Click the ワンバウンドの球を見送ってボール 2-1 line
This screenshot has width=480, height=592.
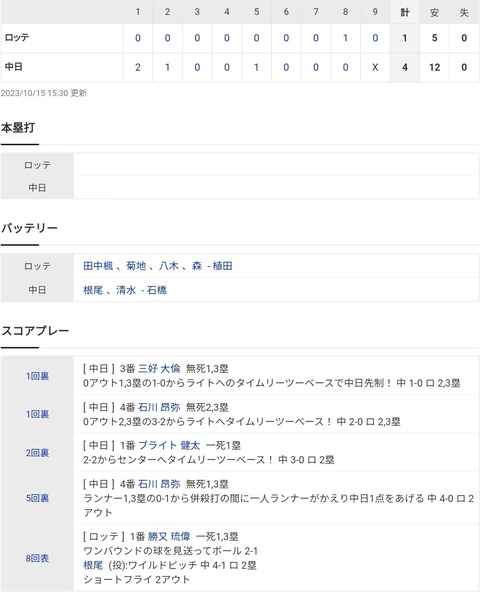click(170, 551)
